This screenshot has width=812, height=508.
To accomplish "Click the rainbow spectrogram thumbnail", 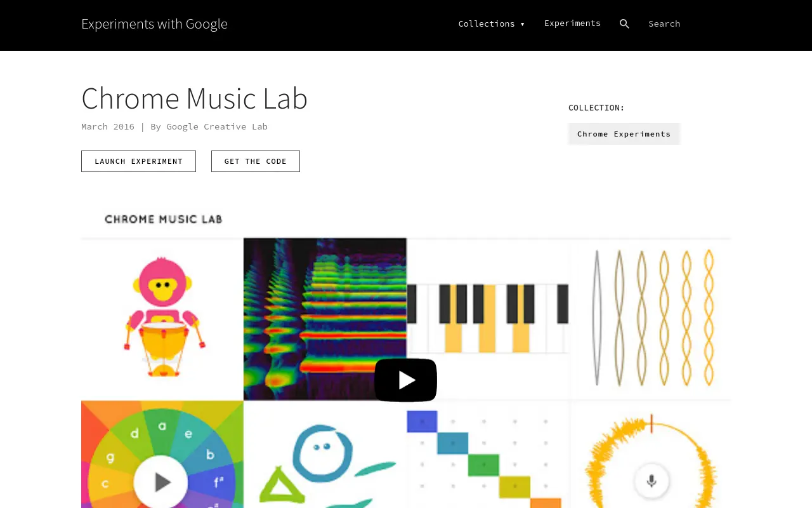I will click(x=325, y=319).
